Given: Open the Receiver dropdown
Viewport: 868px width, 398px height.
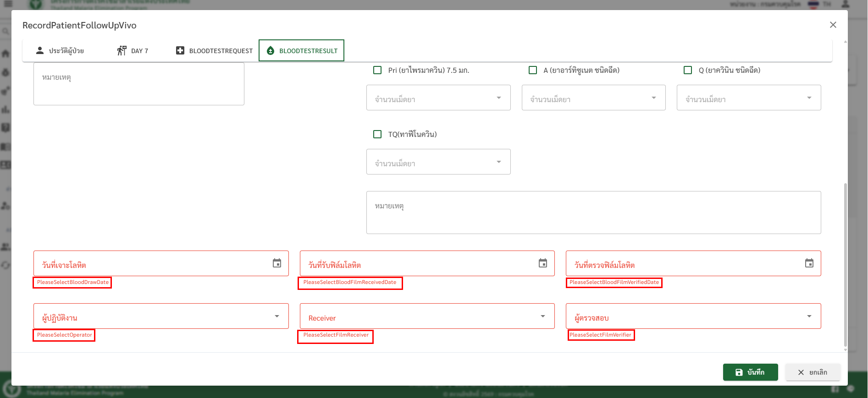Looking at the screenshot, I should (426, 316).
